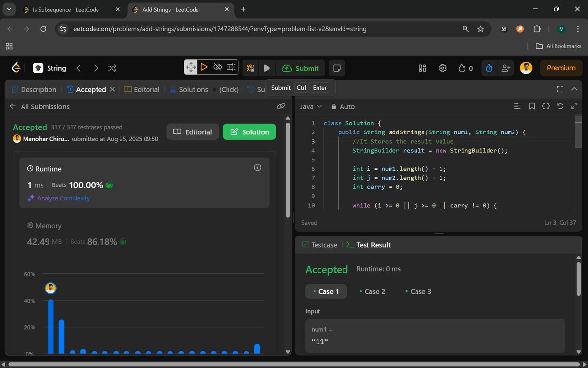Collapse the left panel chevron

point(574,89)
